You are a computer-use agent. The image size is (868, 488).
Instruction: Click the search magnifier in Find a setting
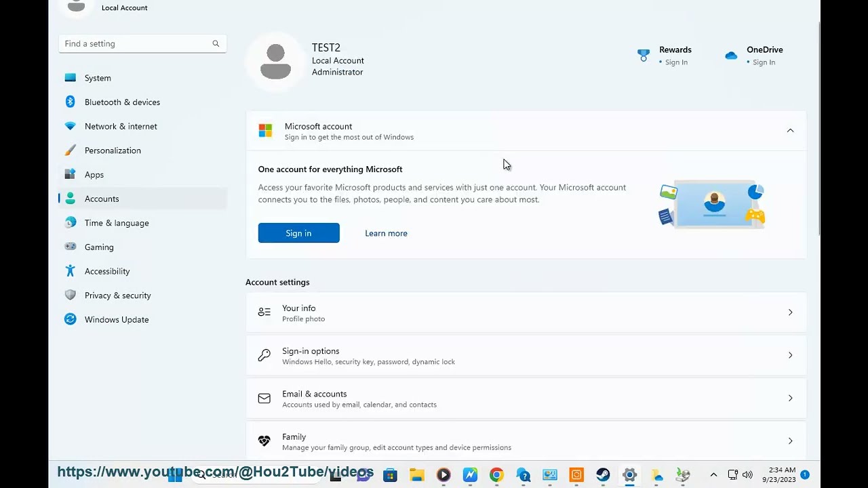[216, 43]
